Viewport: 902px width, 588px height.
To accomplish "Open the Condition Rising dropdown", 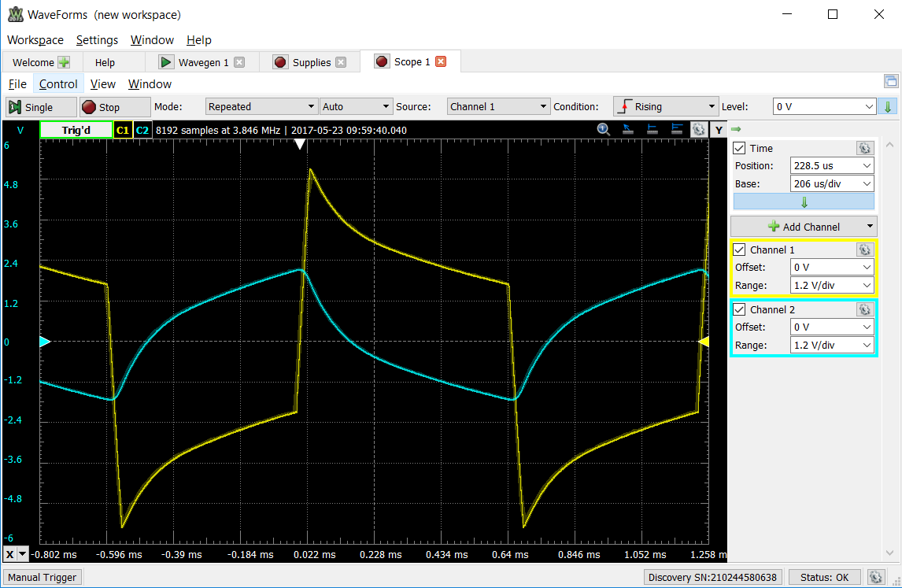I will click(666, 106).
